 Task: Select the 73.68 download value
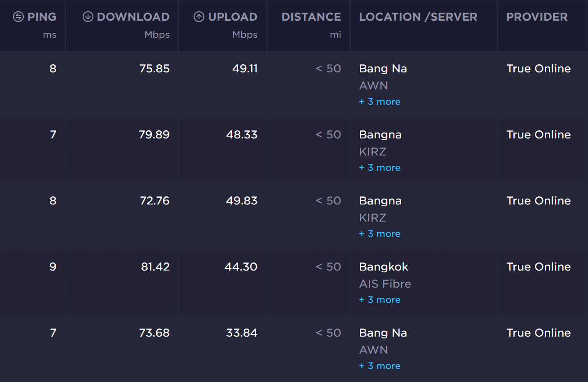(x=155, y=333)
